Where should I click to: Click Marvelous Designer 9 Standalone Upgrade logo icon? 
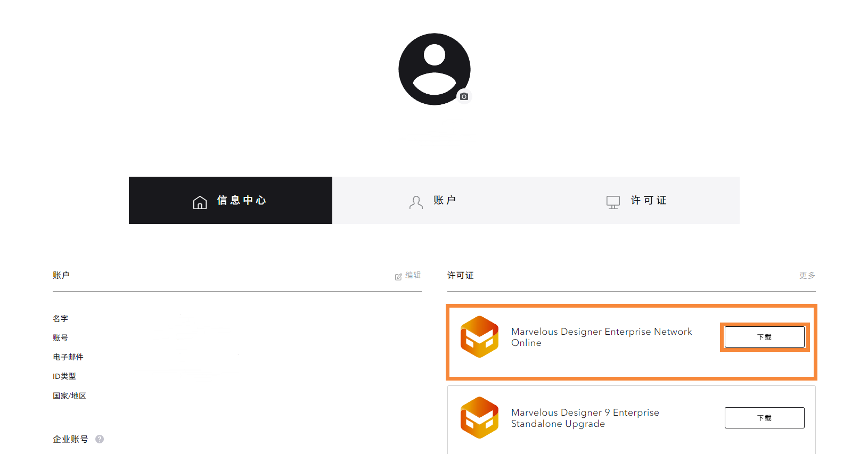pos(479,418)
